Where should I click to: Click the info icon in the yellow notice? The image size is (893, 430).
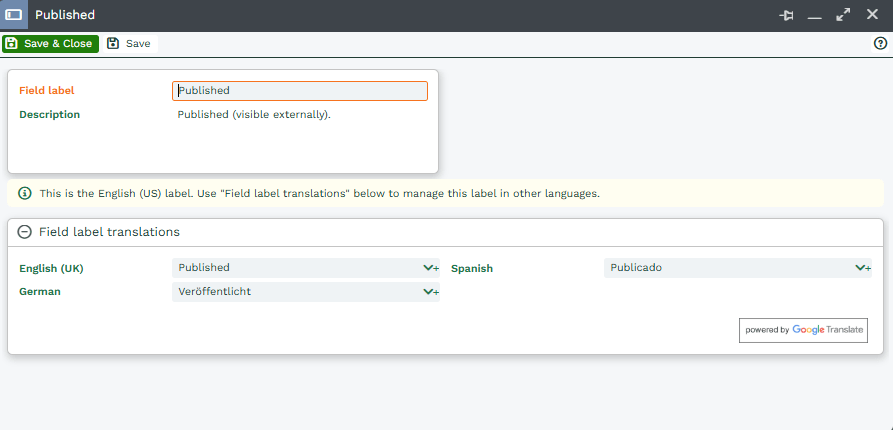click(x=25, y=193)
